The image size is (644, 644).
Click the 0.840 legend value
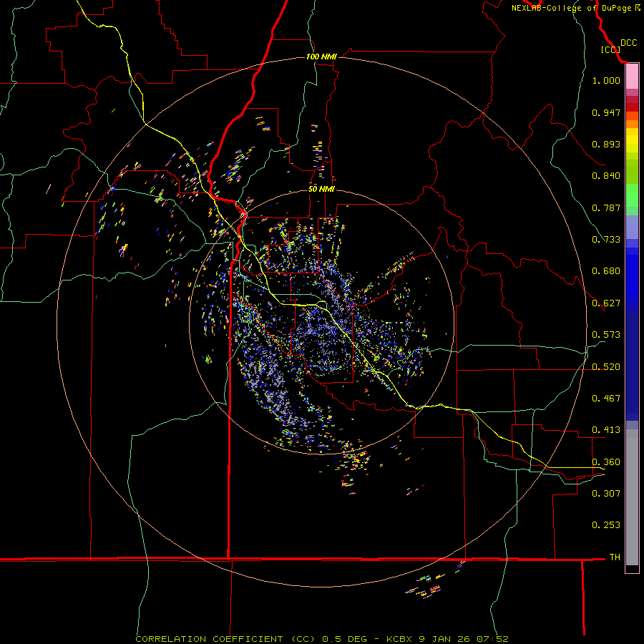click(606, 176)
